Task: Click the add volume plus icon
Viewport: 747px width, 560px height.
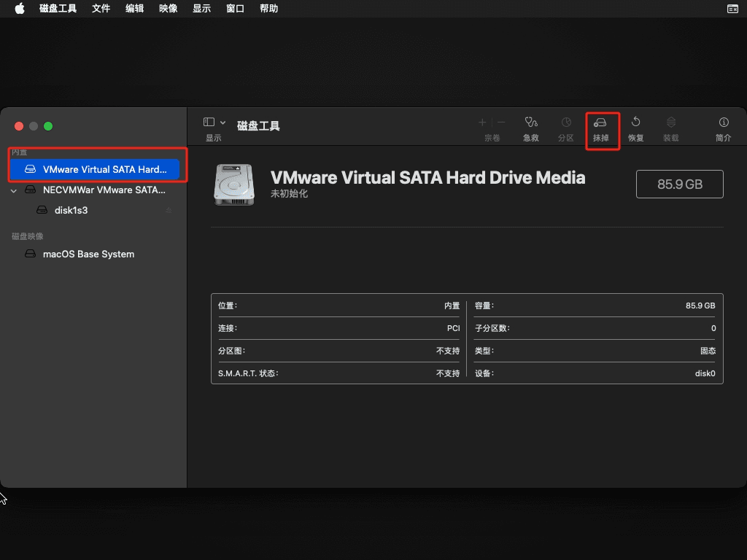Action: (x=482, y=122)
